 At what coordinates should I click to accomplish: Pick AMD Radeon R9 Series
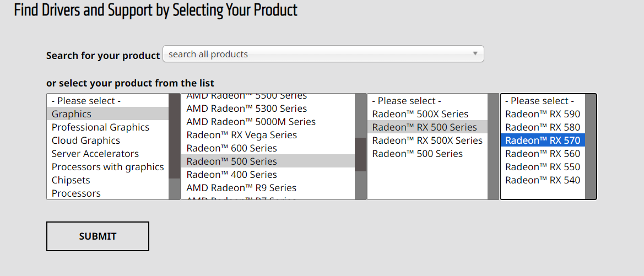click(x=241, y=188)
